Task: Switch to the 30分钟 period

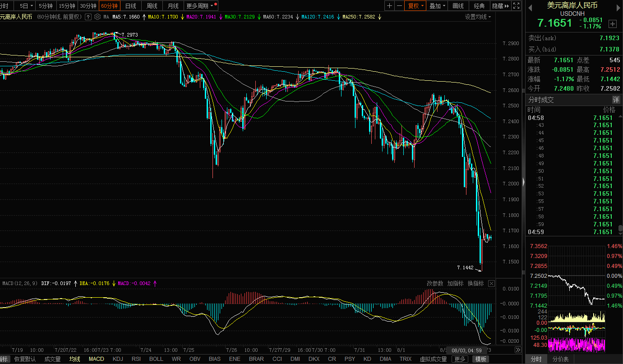Action: click(x=88, y=6)
